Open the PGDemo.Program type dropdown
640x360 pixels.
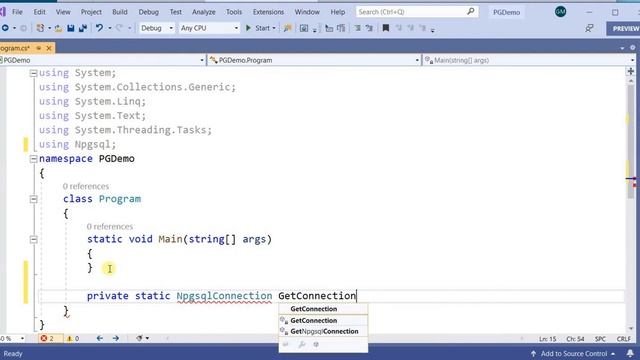(314, 60)
